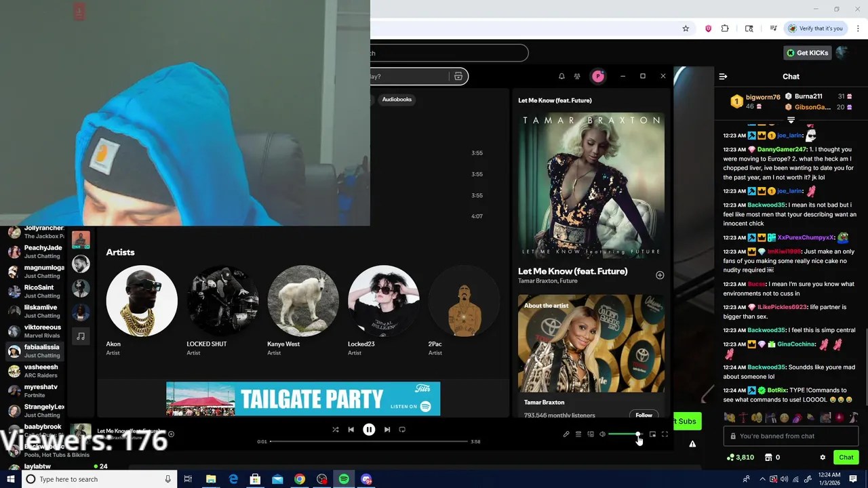This screenshot has width=868, height=488.
Task: Open RicoSaint channel in sidebar
Action: point(35,291)
